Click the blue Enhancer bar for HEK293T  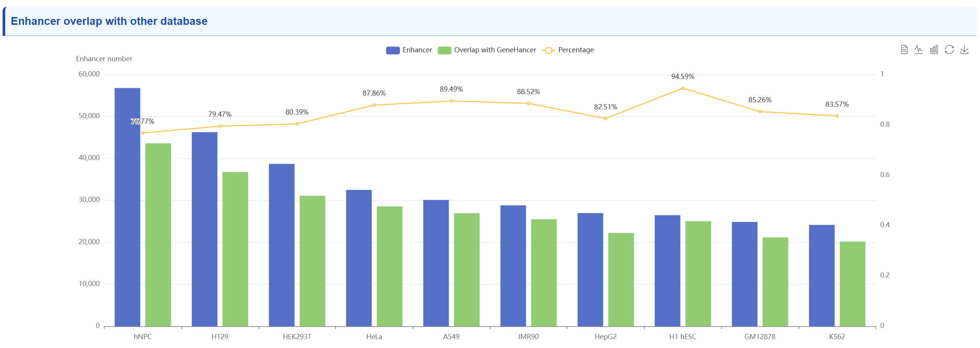coord(281,245)
